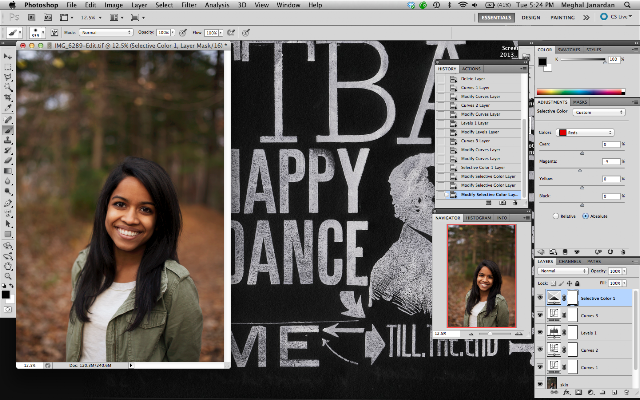Select the Move tool
This screenshot has width=640, height=400.
tap(8, 56)
